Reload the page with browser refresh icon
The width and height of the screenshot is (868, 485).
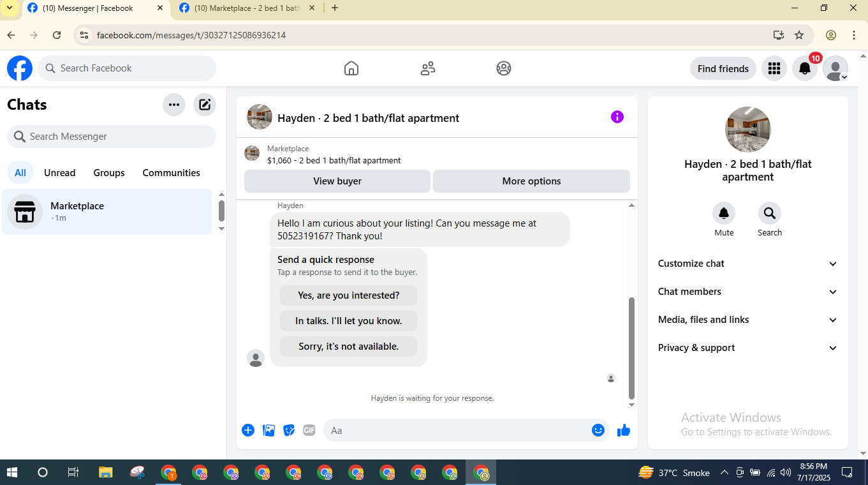point(57,35)
